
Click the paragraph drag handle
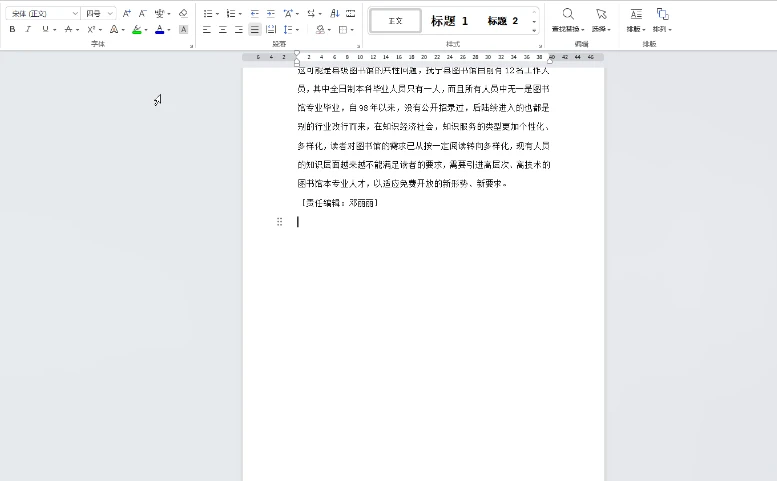(279, 222)
